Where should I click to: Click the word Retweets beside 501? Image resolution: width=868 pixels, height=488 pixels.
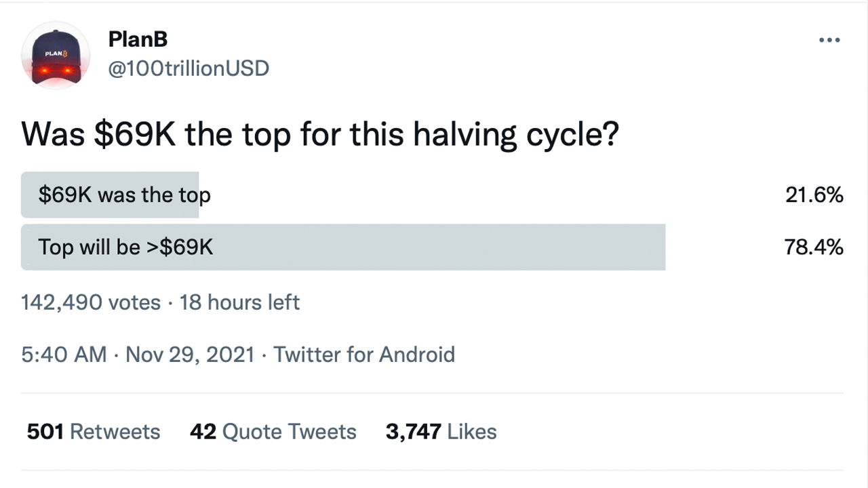(115, 432)
